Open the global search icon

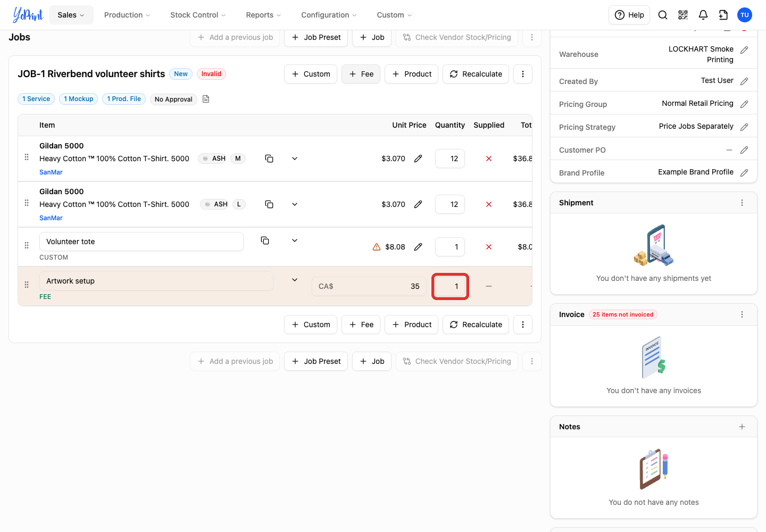click(663, 15)
